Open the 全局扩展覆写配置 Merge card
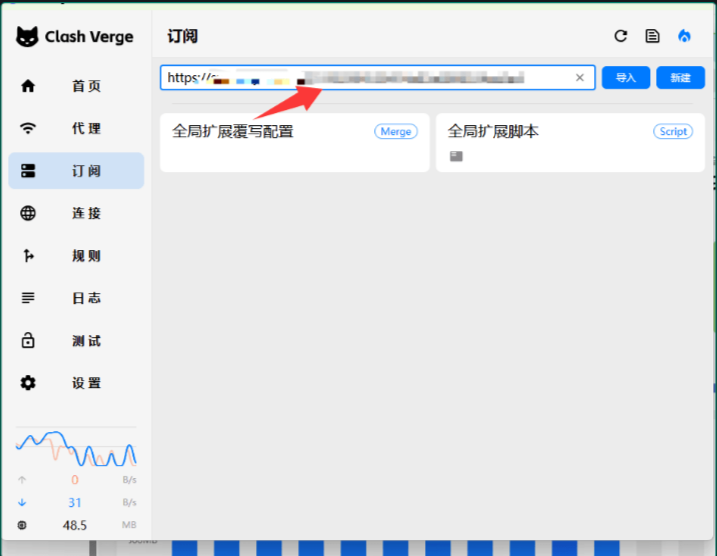The width and height of the screenshot is (717, 556). point(294,142)
